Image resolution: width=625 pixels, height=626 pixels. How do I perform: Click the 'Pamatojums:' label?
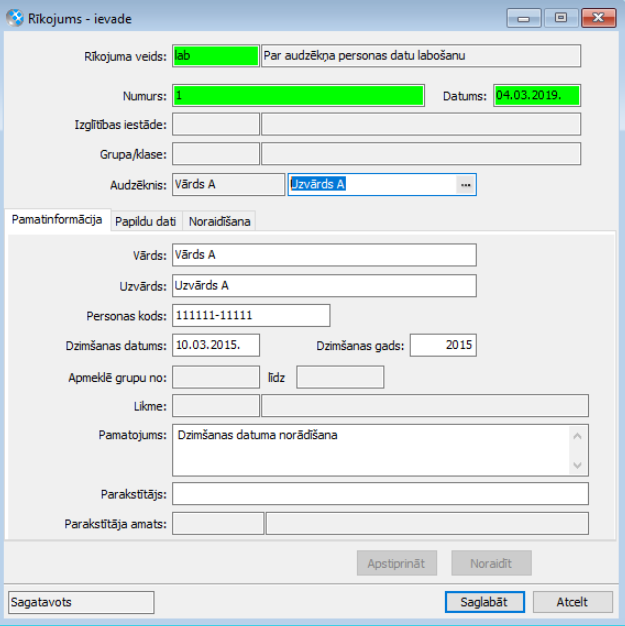[133, 435]
